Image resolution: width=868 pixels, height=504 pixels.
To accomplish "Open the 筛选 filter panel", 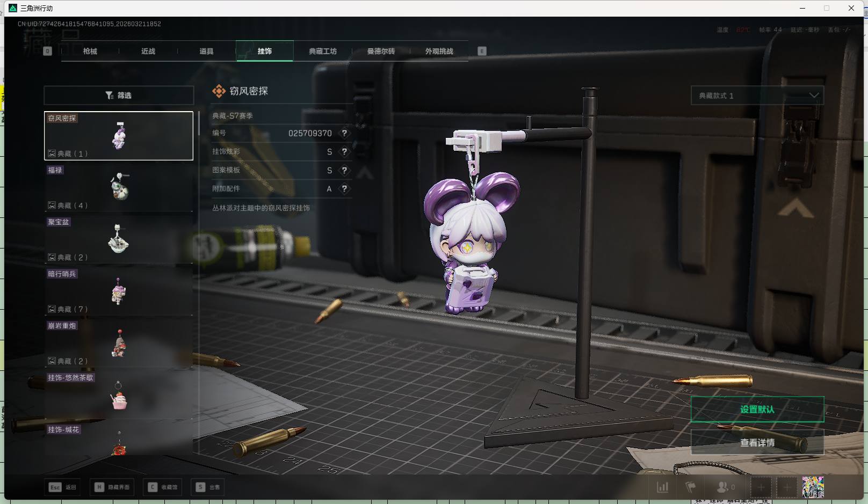I will [x=119, y=96].
